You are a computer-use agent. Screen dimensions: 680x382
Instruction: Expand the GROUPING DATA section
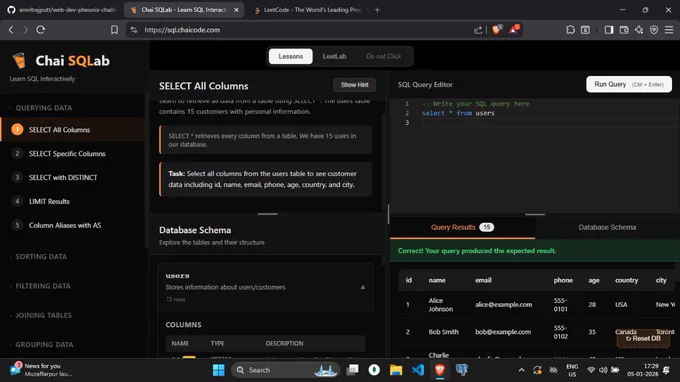coord(44,345)
